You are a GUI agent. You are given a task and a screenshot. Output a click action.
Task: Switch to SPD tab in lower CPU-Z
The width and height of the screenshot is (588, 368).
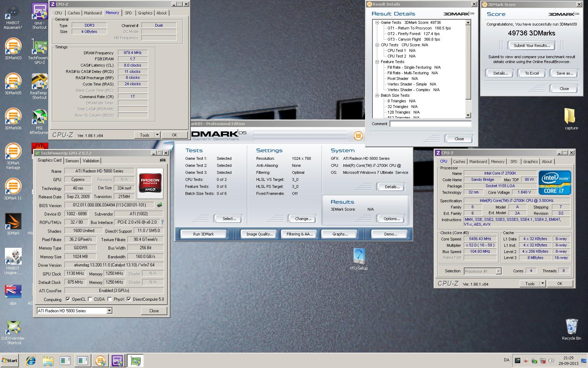(513, 162)
